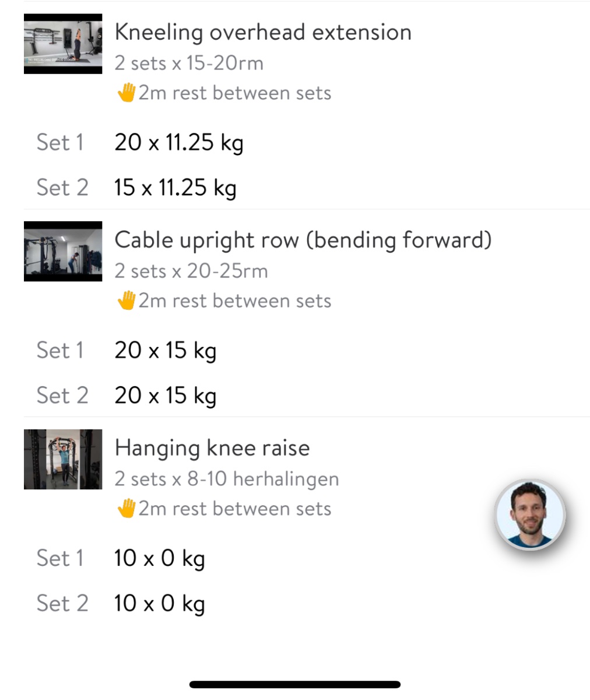
Task: Edit Cable upright row Set 2 value
Action: click(165, 395)
